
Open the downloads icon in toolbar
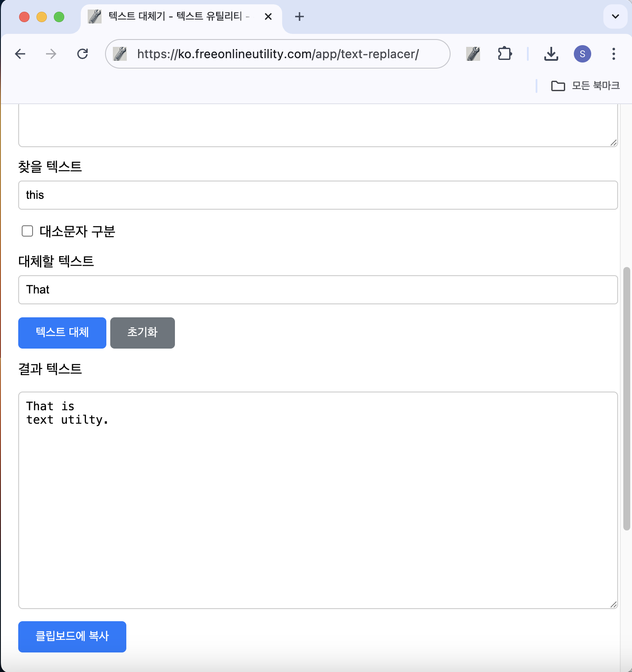pyautogui.click(x=551, y=54)
